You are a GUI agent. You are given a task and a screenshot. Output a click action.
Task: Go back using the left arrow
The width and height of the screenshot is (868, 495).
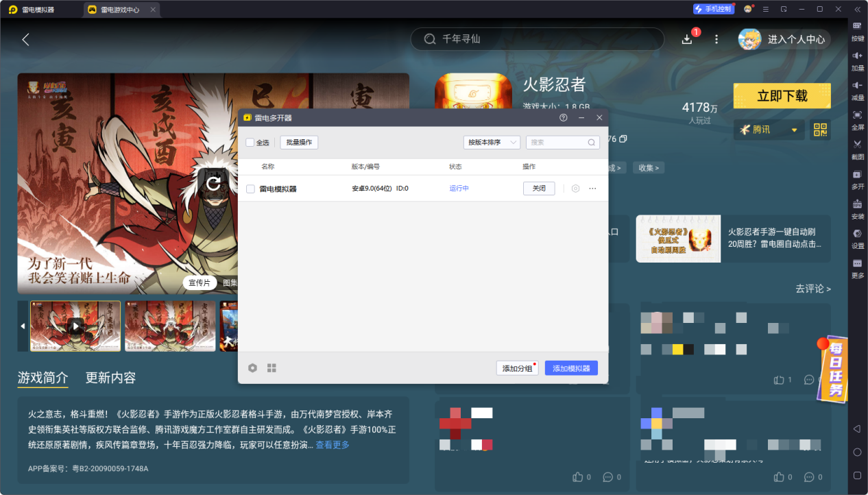click(x=25, y=39)
